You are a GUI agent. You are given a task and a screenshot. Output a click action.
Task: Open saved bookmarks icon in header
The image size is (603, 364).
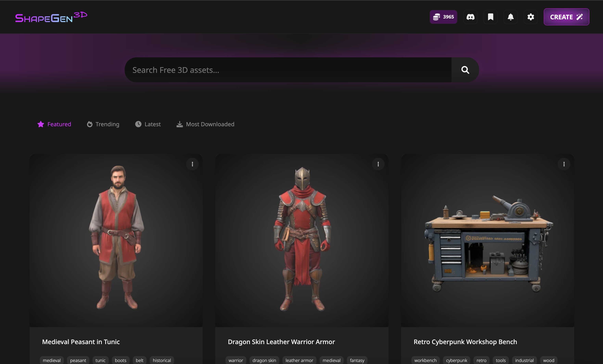pyautogui.click(x=490, y=17)
